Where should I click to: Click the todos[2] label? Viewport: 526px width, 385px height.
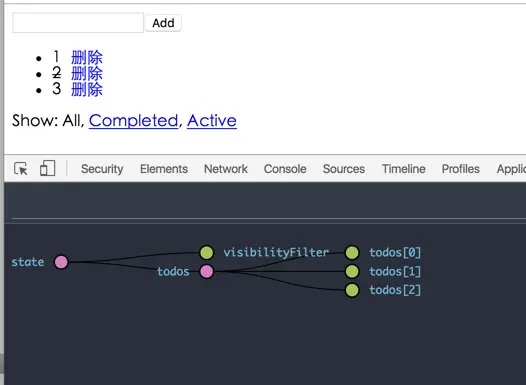[395, 290]
